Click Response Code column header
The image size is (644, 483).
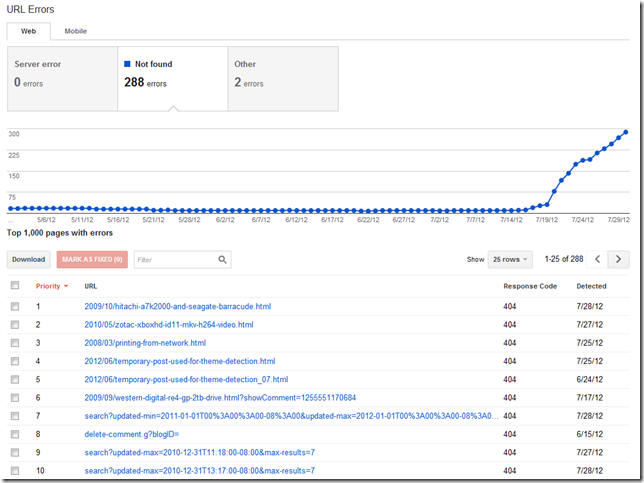(x=530, y=286)
